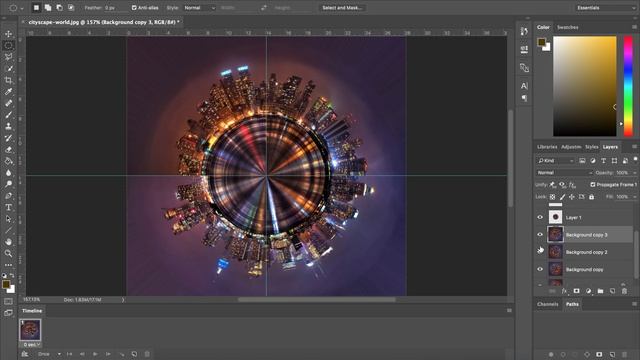Add layer mask in Layers panel
Screen dimensions: 640x360
(x=576, y=291)
